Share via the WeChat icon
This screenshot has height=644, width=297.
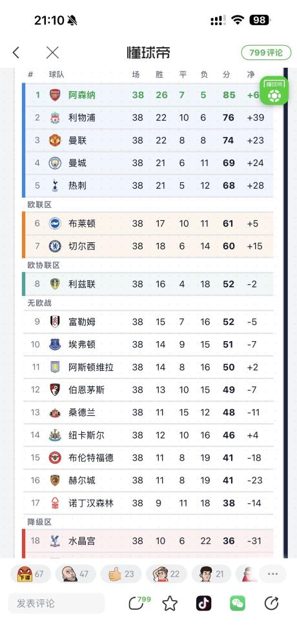pos(238,603)
